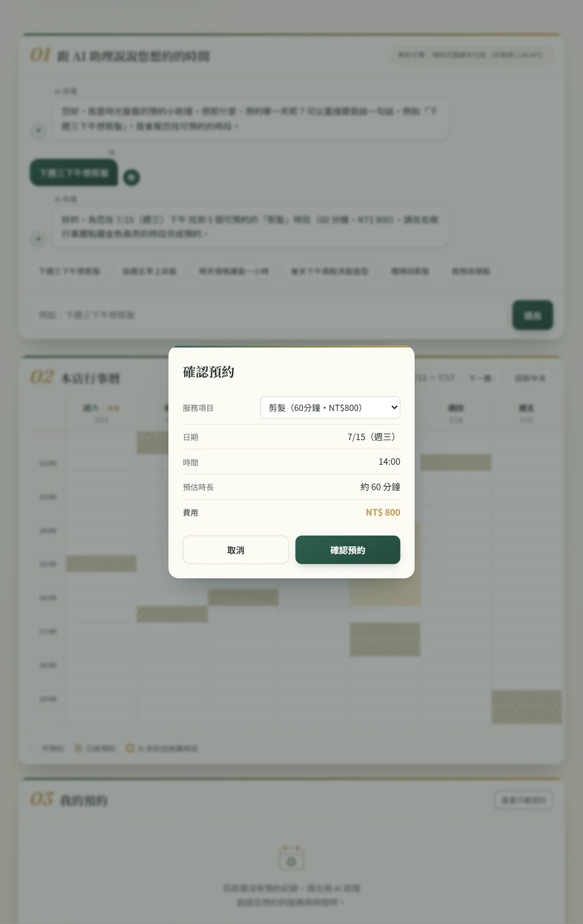The width and height of the screenshot is (583, 924).
Task: Click the status pill in the 01 section header
Action: (472, 55)
